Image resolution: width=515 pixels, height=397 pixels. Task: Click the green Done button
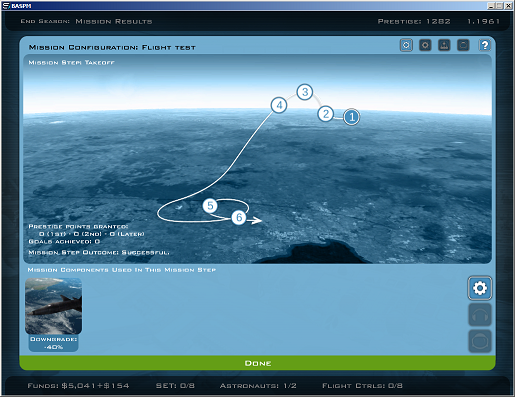257,363
